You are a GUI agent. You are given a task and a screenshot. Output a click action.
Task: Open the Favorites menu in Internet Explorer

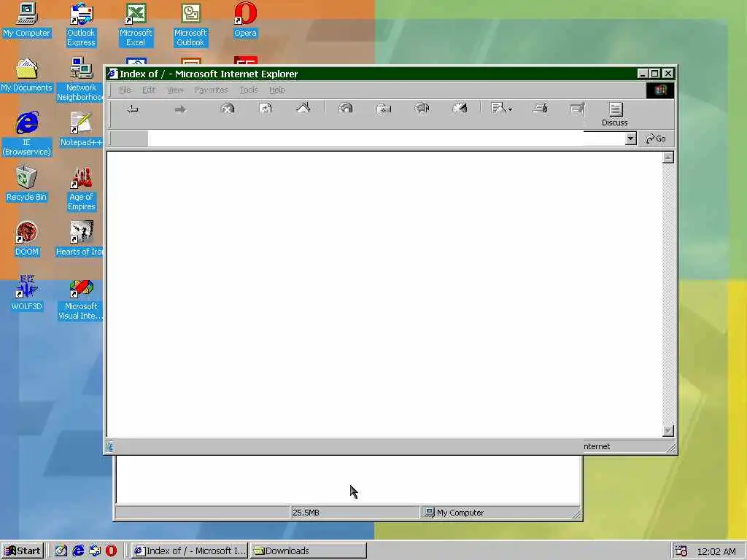tap(211, 90)
